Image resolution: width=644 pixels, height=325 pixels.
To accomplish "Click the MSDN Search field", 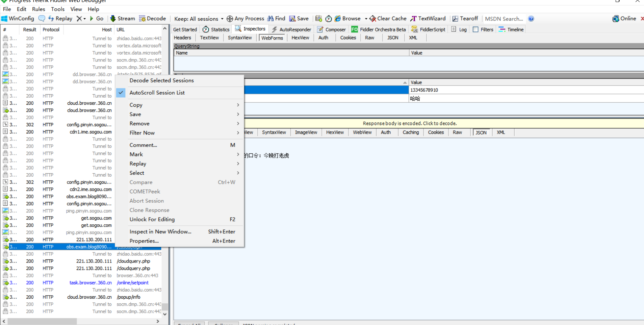I will [x=504, y=19].
